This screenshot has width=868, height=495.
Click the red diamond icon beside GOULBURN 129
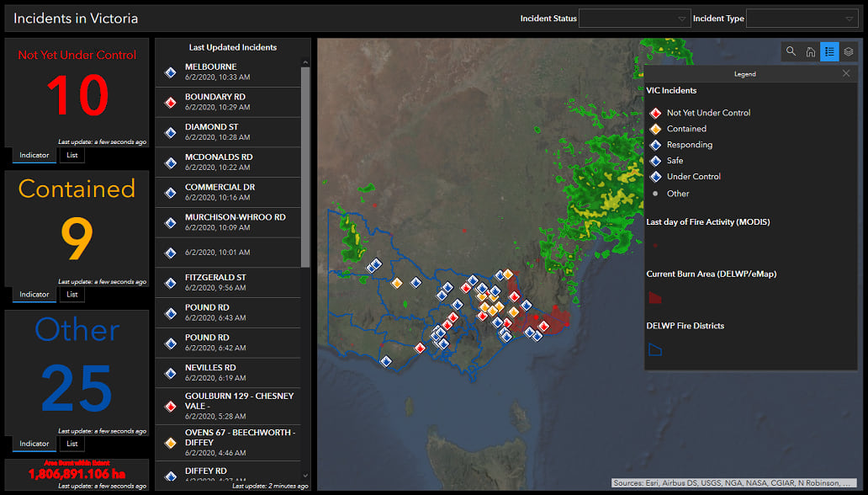coord(171,407)
